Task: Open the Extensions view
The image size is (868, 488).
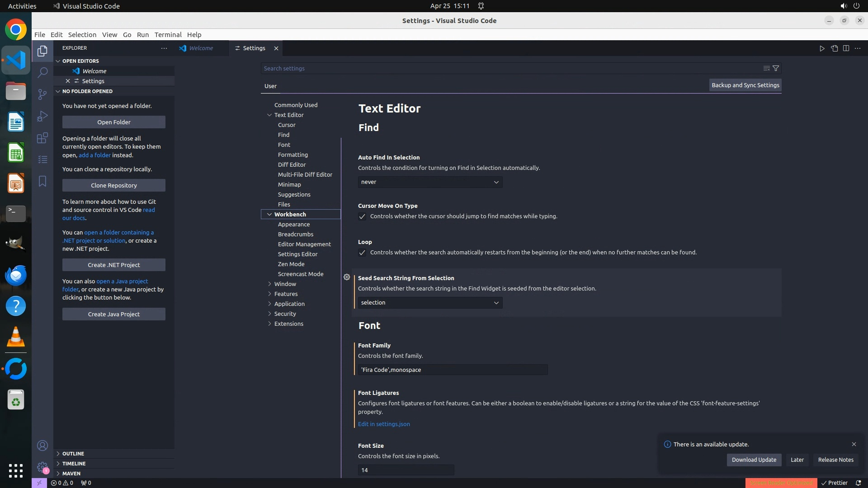Action: [42, 138]
